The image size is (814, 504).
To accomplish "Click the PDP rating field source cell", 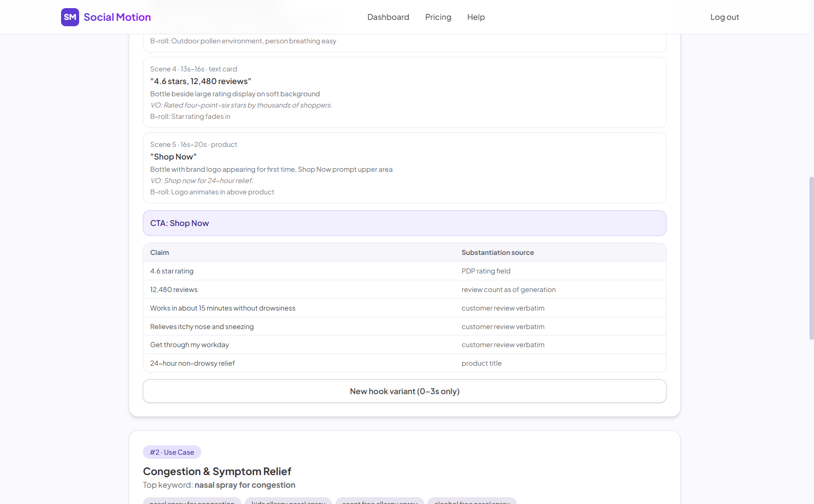I will tap(486, 271).
